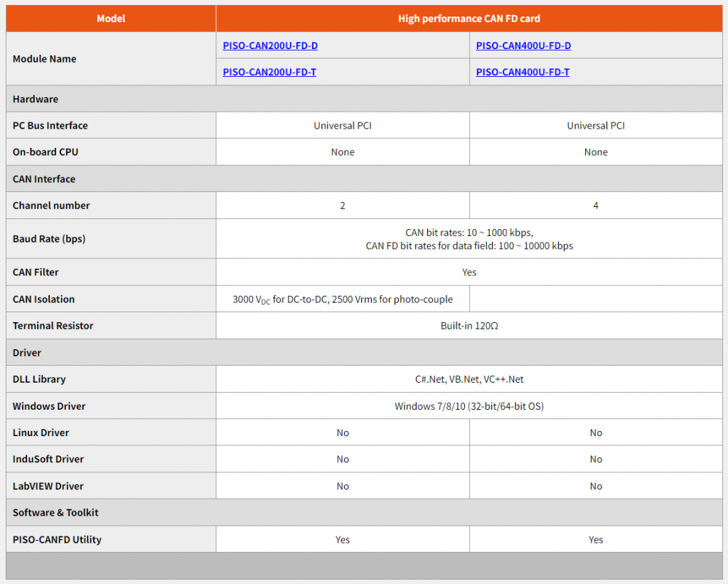Select the "DLL Library" row label
The width and height of the screenshot is (728, 584).
click(x=39, y=379)
